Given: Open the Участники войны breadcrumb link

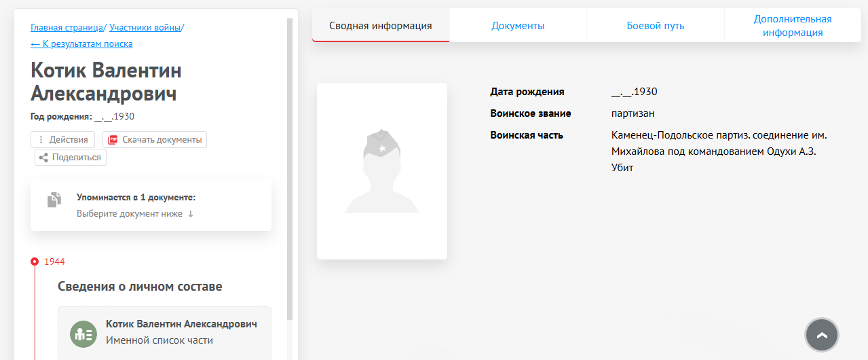Looking at the screenshot, I should pos(145,27).
